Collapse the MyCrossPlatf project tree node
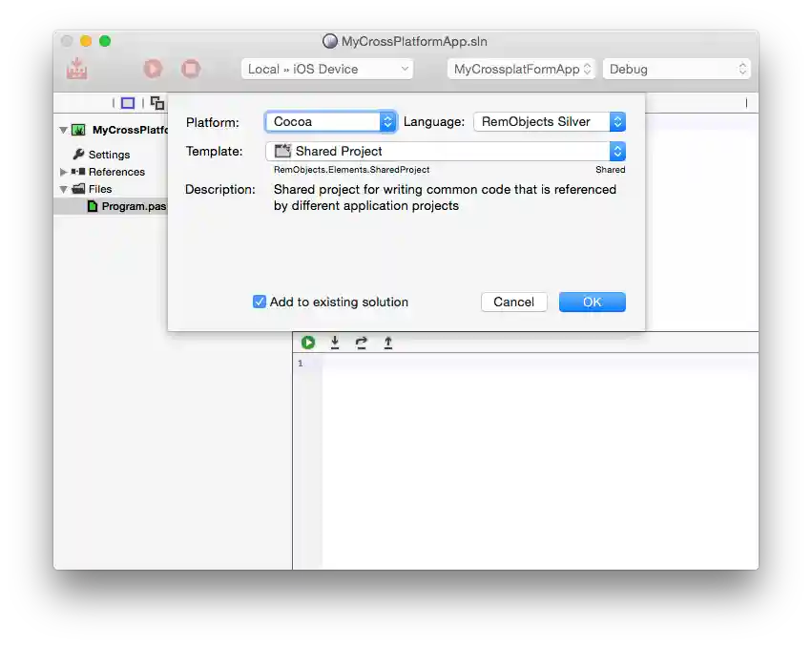The width and height of the screenshot is (812, 646). pyautogui.click(x=63, y=130)
